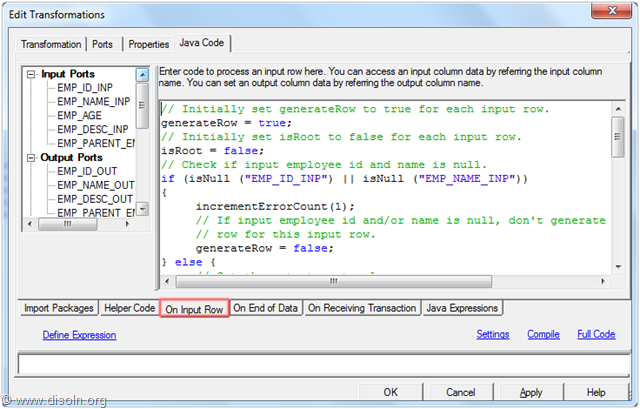Collapse the Output Ports tree node

(31, 158)
